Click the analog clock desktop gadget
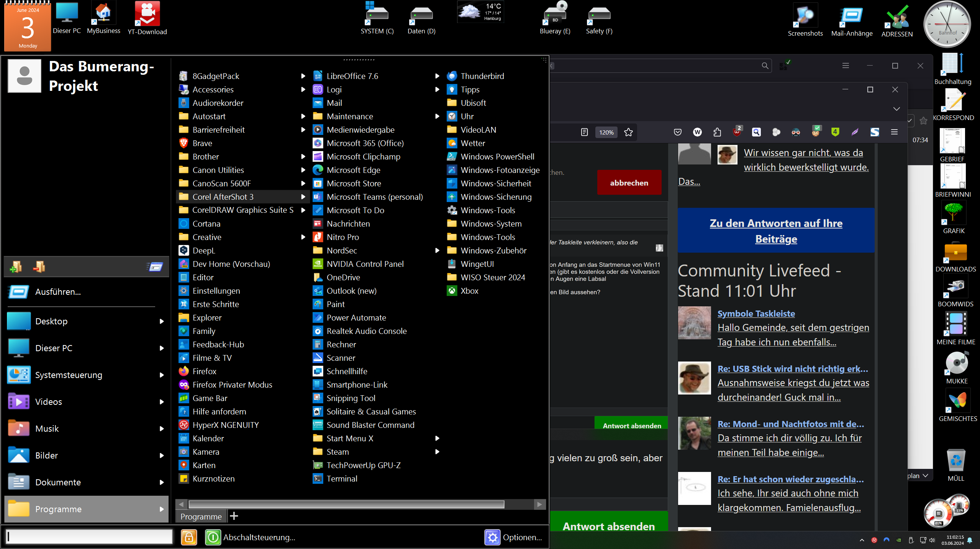The width and height of the screenshot is (980, 549). (947, 25)
